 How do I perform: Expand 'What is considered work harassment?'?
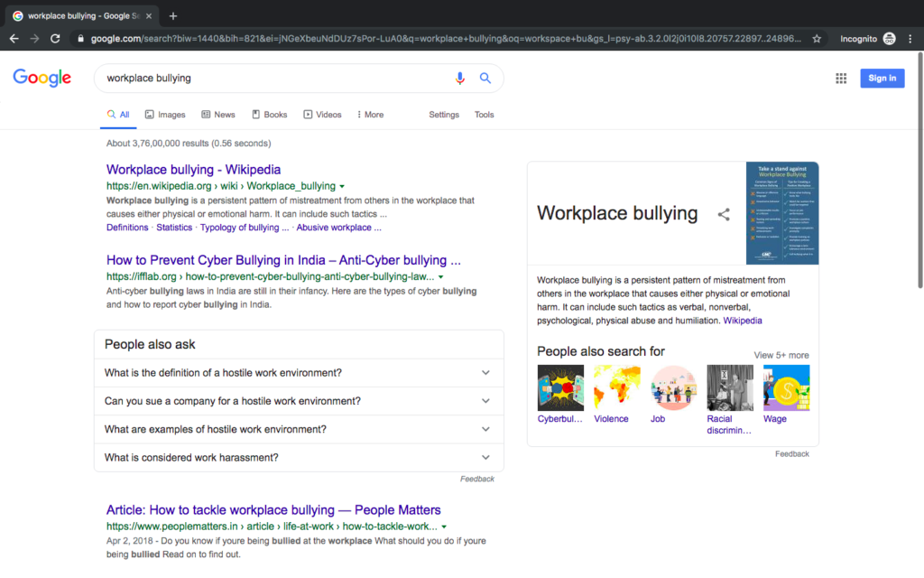[299, 458]
